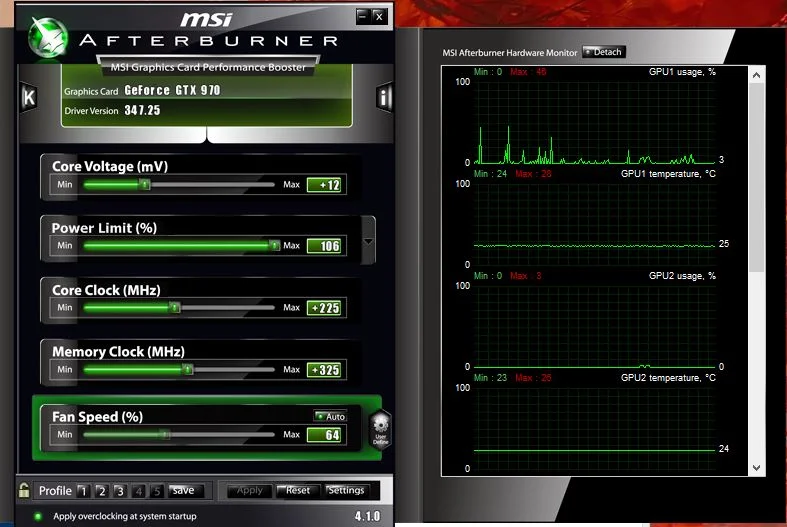Viewport: 787px width, 527px height.
Task: Open Kombustor via the K side button
Action: (x=29, y=97)
